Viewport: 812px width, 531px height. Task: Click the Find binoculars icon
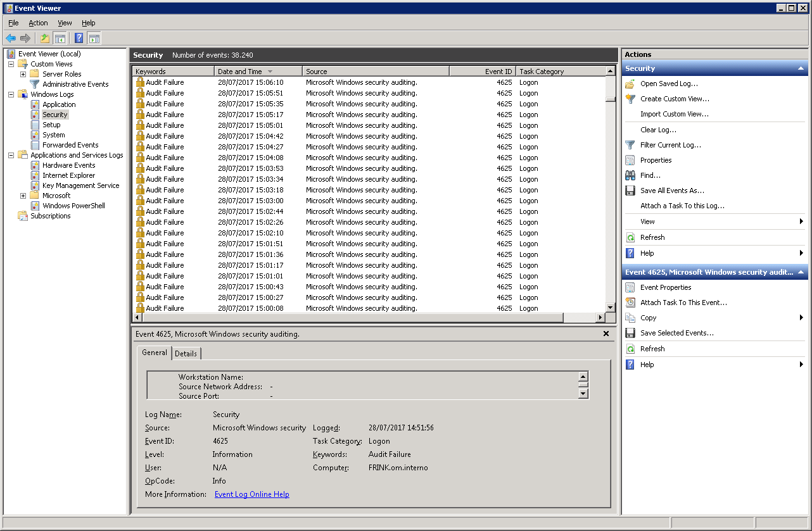[x=630, y=175]
